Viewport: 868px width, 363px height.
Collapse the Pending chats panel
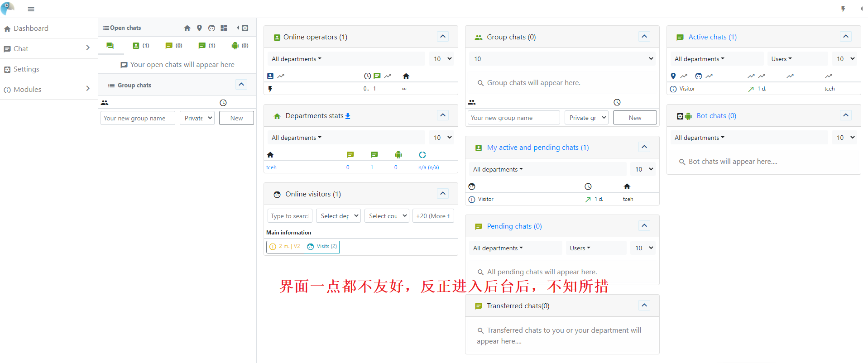(x=644, y=226)
